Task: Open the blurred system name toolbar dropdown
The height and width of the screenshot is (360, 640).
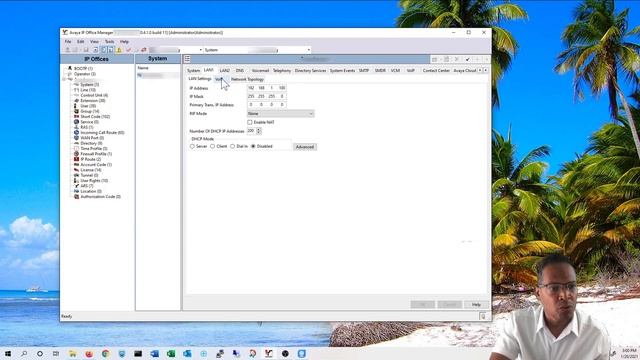Action: (x=176, y=50)
